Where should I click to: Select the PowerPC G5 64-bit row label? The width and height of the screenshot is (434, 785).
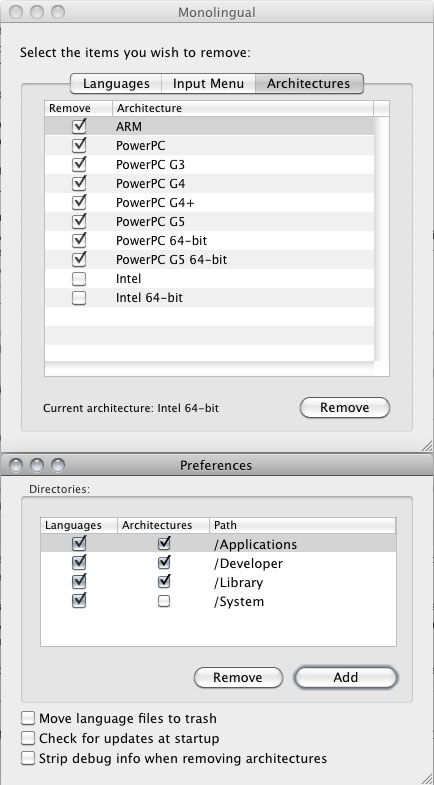(172, 260)
